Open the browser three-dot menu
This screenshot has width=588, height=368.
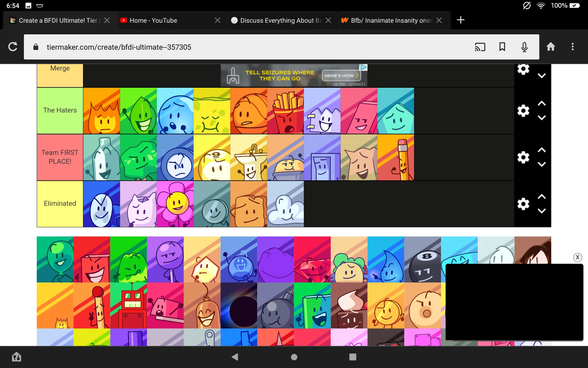tap(572, 47)
